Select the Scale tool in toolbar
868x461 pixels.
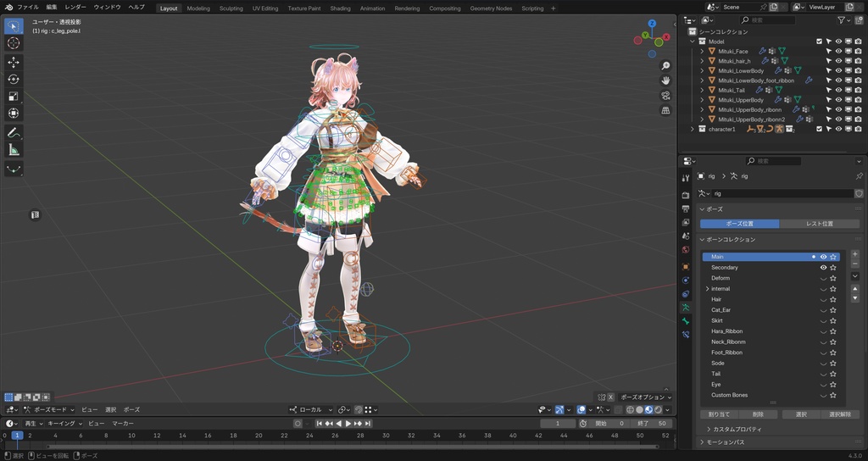[14, 97]
